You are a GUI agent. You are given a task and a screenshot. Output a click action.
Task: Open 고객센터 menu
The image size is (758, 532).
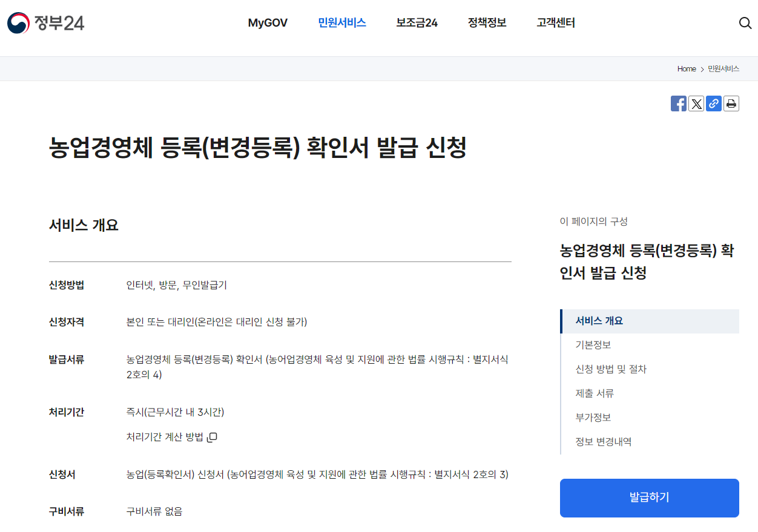pos(556,23)
